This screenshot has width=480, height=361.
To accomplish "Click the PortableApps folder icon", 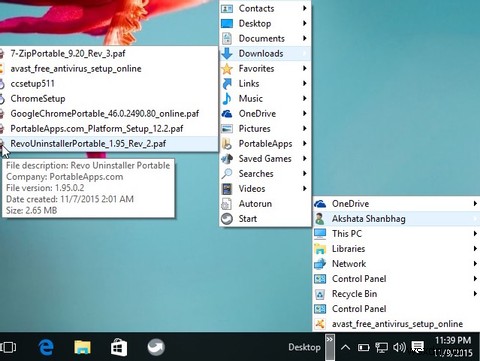I will (x=227, y=144).
